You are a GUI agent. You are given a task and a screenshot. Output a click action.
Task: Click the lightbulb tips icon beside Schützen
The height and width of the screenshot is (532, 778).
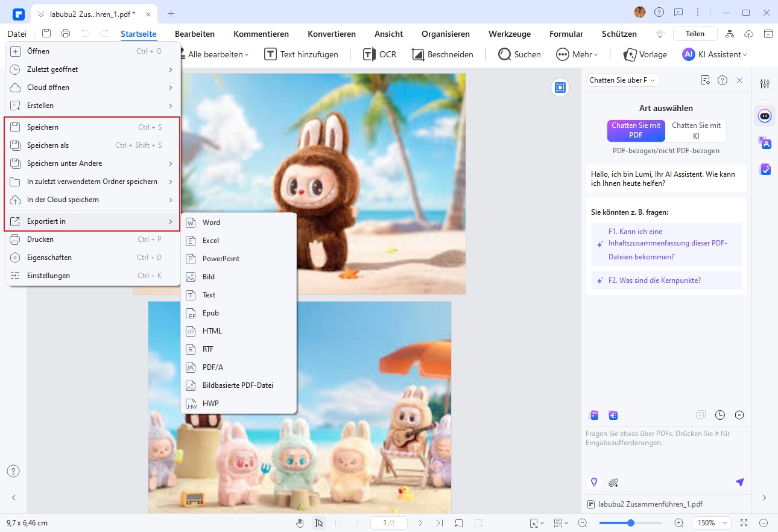coord(661,34)
